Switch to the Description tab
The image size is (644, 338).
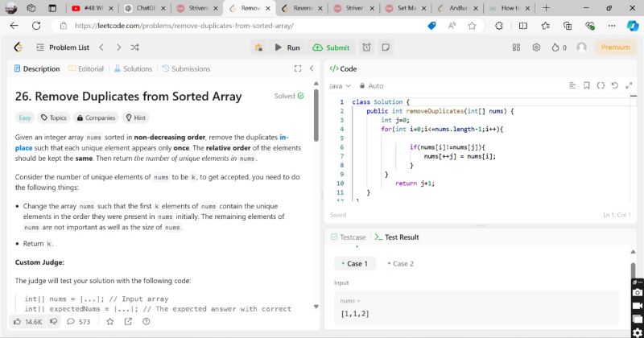click(x=37, y=68)
